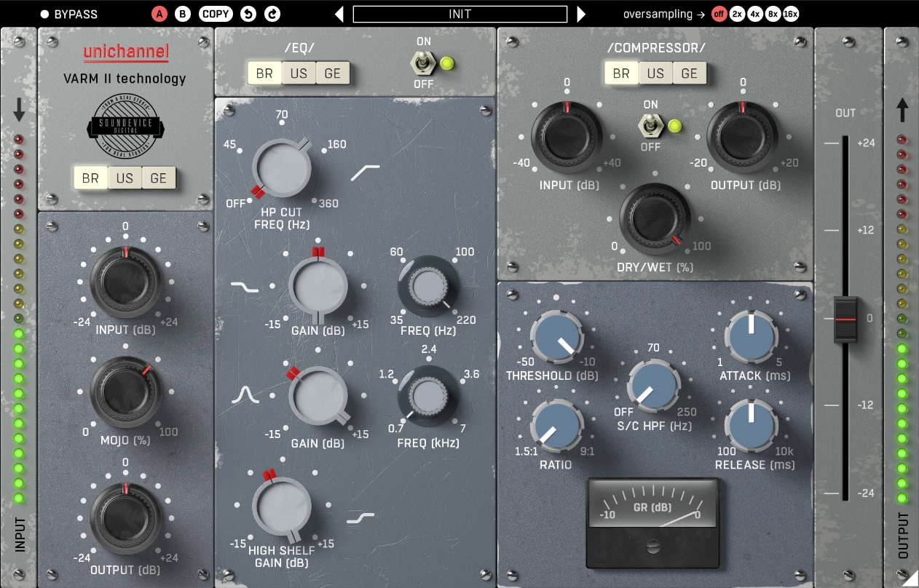Open the INIT preset selector
Screen dimensions: 919x588
pyautogui.click(x=459, y=14)
